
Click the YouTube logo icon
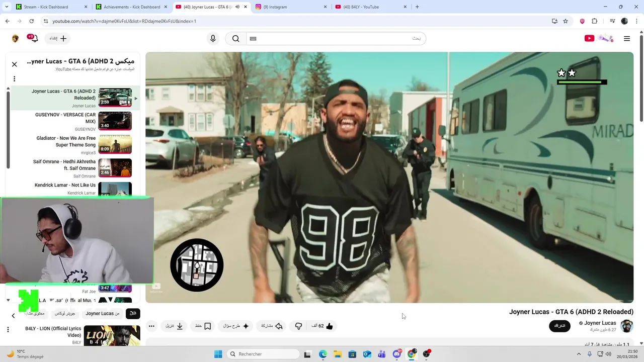589,38
